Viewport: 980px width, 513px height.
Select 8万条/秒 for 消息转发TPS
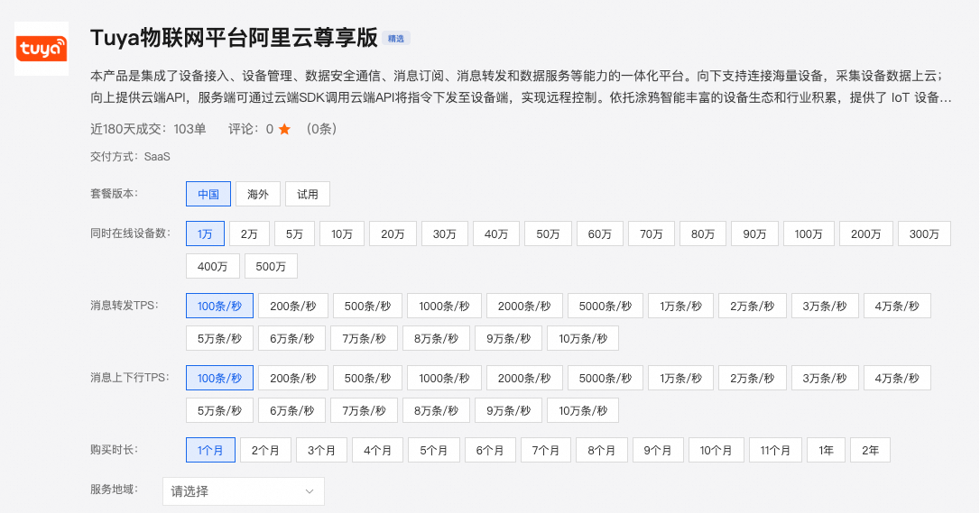tap(436, 338)
